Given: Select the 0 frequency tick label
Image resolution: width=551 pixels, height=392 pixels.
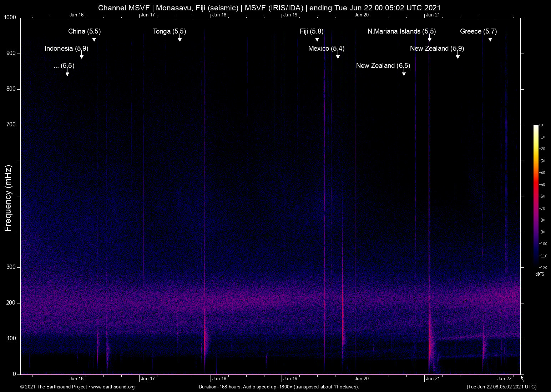Looking at the screenshot, I should 15,374.
